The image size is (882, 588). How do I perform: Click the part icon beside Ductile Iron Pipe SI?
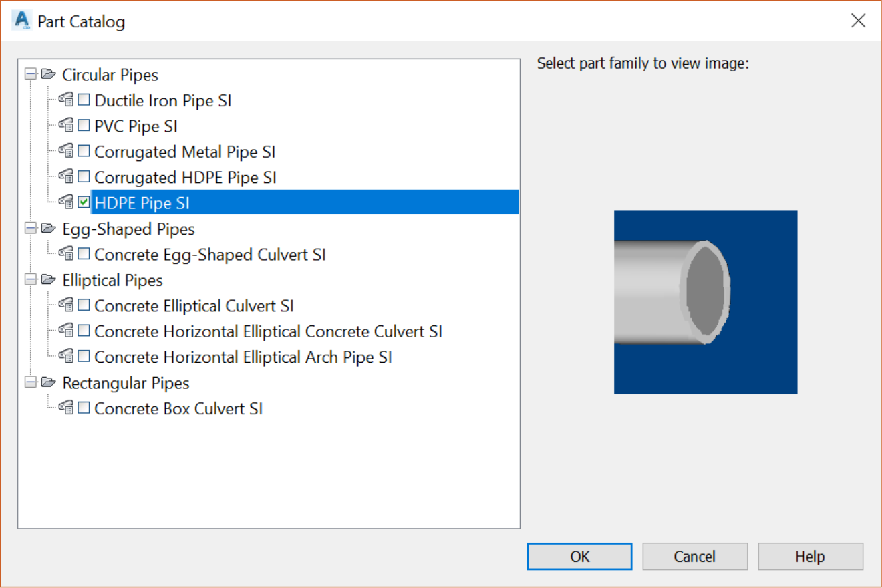66,100
